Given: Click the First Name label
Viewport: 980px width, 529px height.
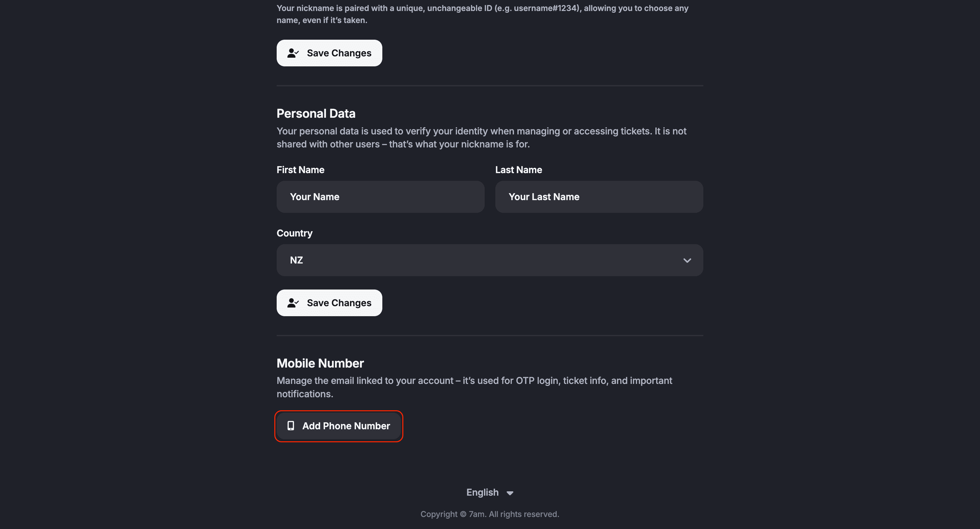Looking at the screenshot, I should tap(301, 170).
